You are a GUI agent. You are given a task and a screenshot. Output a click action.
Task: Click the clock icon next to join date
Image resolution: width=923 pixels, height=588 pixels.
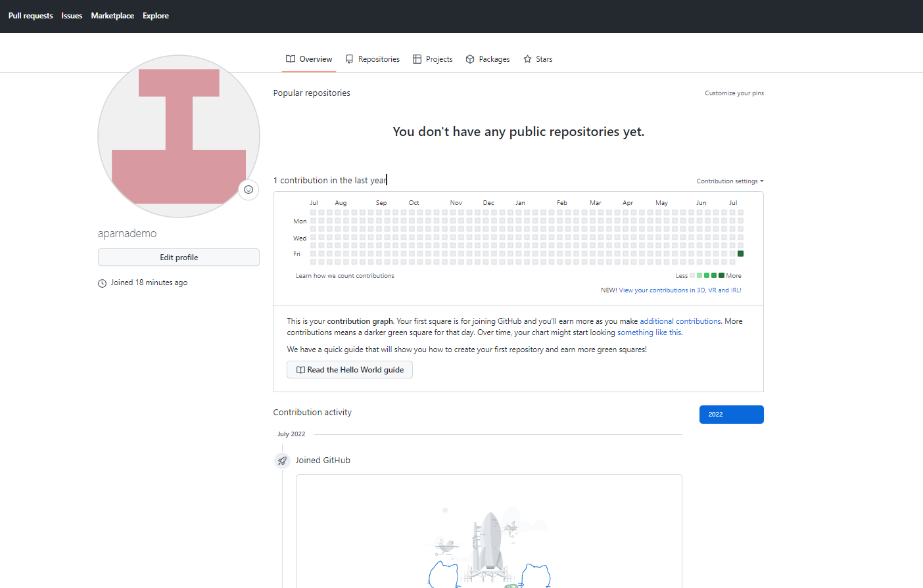[102, 283]
